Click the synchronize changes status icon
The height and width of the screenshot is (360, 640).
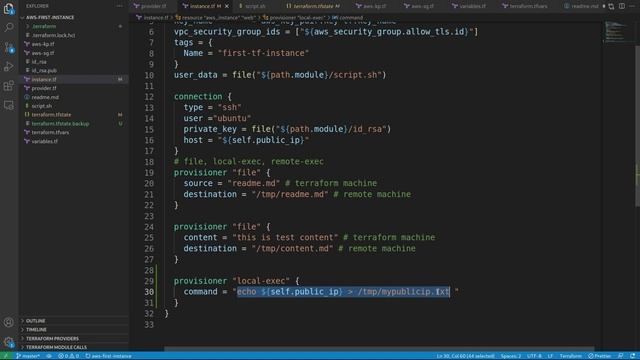click(x=49, y=356)
